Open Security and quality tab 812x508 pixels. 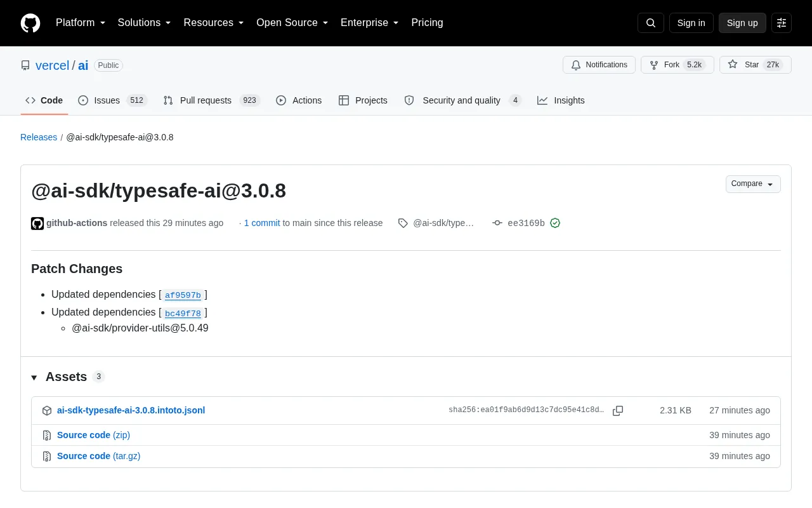tap(462, 100)
